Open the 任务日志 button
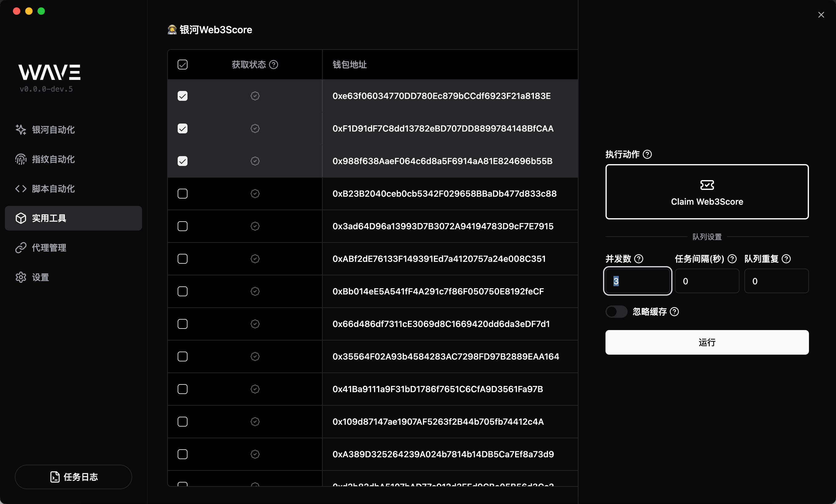 (x=73, y=477)
